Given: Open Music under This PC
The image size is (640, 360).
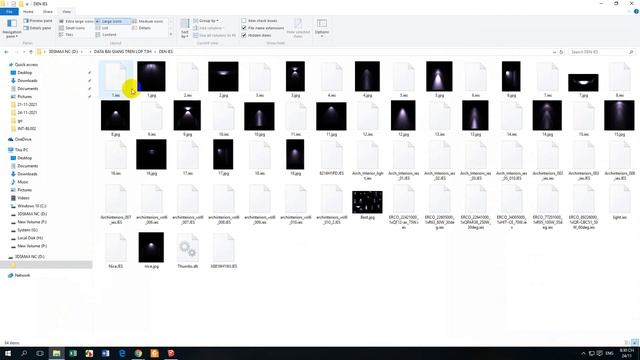Looking at the screenshot, I should click(22, 182).
